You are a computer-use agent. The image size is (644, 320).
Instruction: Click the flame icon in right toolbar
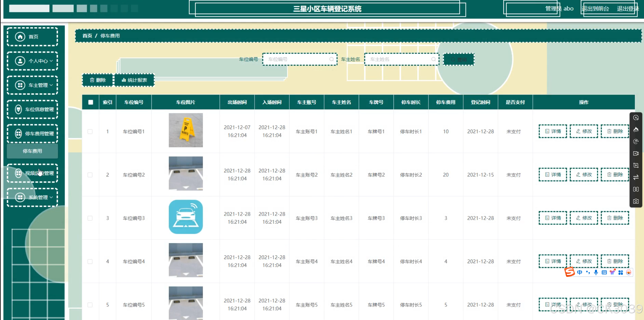click(636, 130)
